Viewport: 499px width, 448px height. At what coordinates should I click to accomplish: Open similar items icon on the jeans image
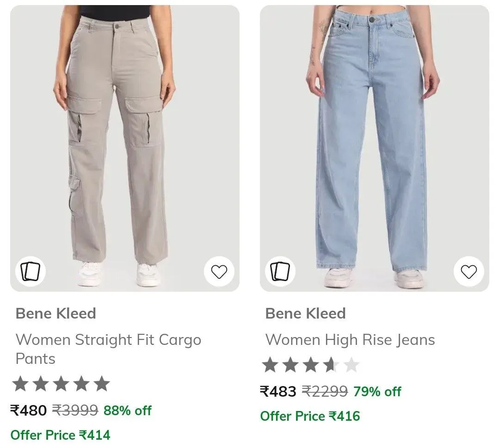click(x=280, y=271)
